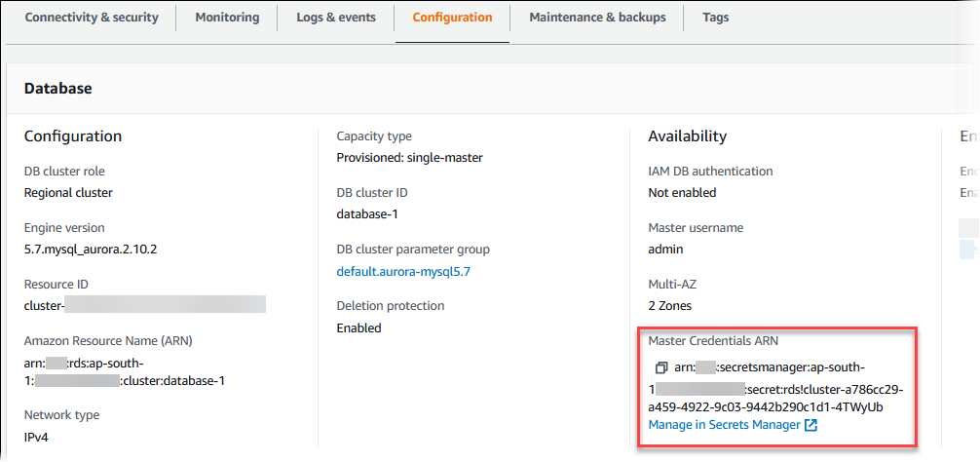980x462 pixels.
Task: Select the Configuration tab
Action: tap(452, 18)
